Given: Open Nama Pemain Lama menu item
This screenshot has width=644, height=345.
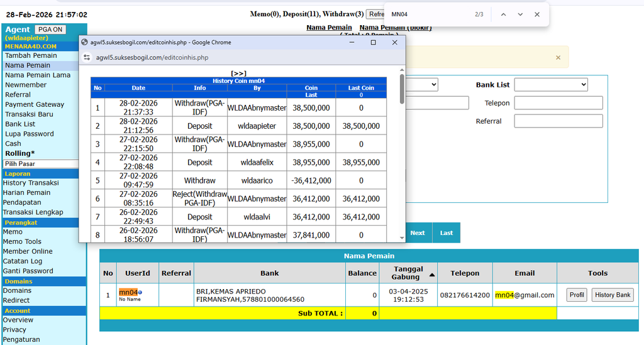Looking at the screenshot, I should point(38,75).
